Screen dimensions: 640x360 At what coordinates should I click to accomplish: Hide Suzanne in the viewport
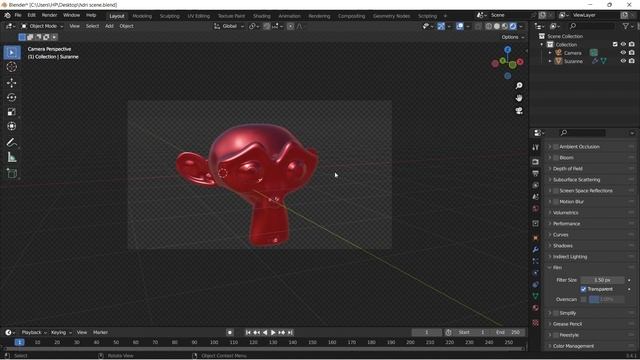(x=623, y=61)
